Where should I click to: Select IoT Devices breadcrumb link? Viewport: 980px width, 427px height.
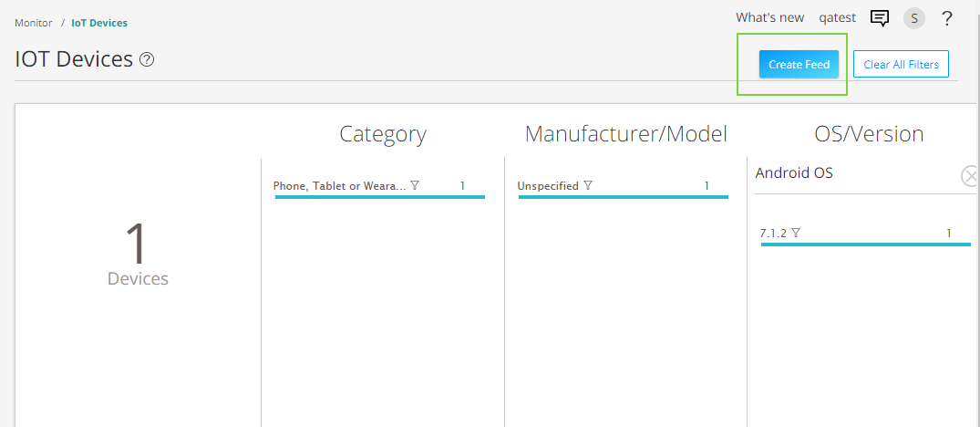click(x=99, y=23)
